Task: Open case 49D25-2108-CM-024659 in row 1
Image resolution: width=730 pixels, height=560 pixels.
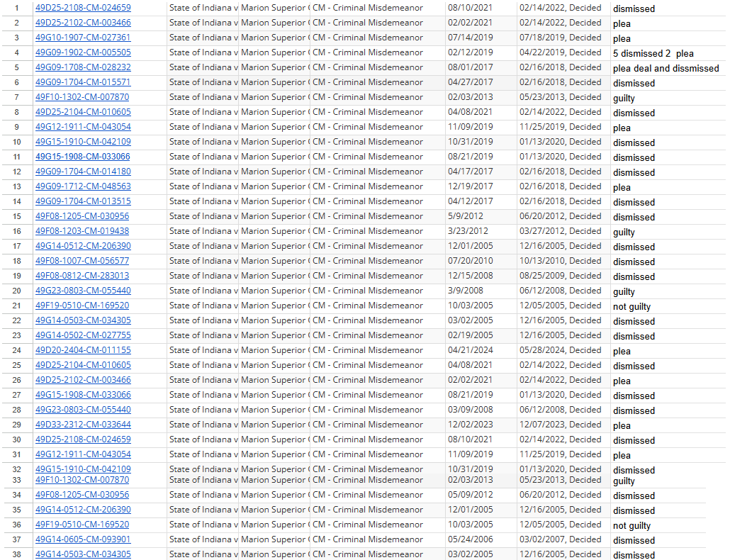Action: pos(83,7)
